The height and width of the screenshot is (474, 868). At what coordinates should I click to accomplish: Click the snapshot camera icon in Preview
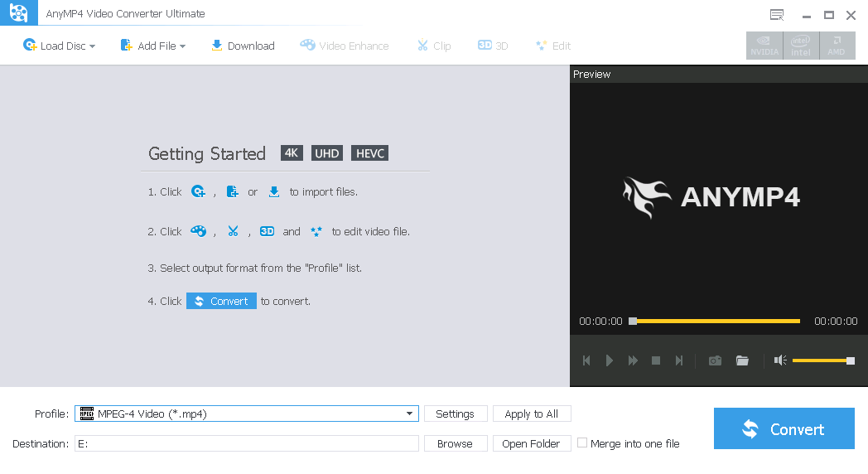coord(715,361)
